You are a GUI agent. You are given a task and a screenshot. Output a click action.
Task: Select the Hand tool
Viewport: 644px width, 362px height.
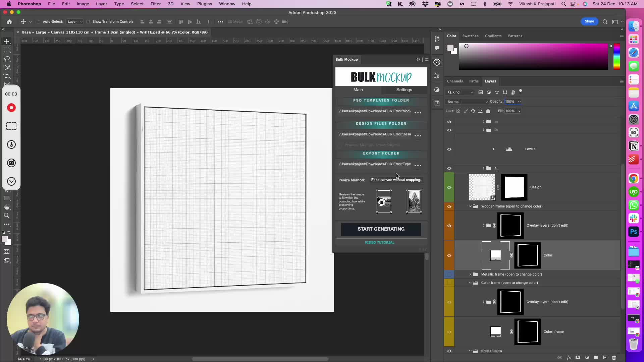pyautogui.click(x=7, y=207)
